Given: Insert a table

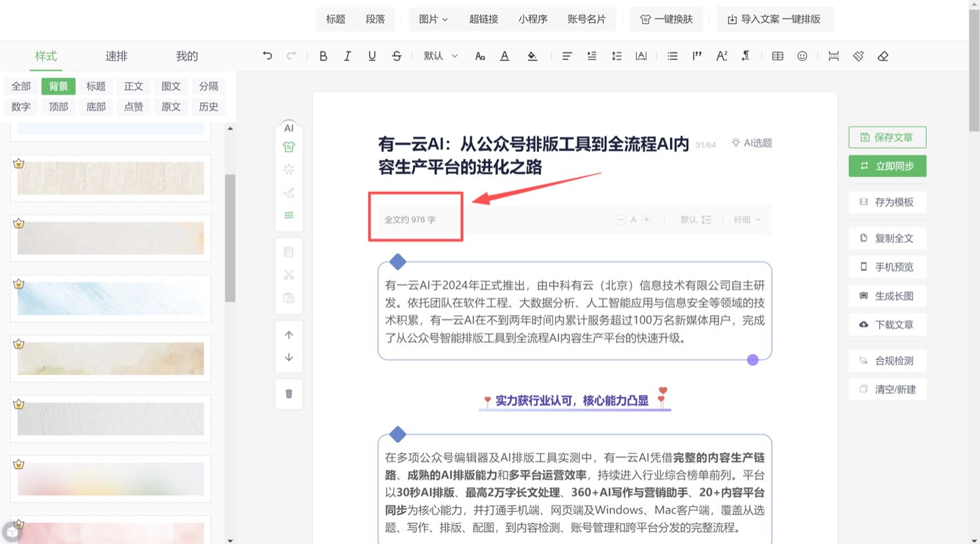Looking at the screenshot, I should tap(778, 56).
